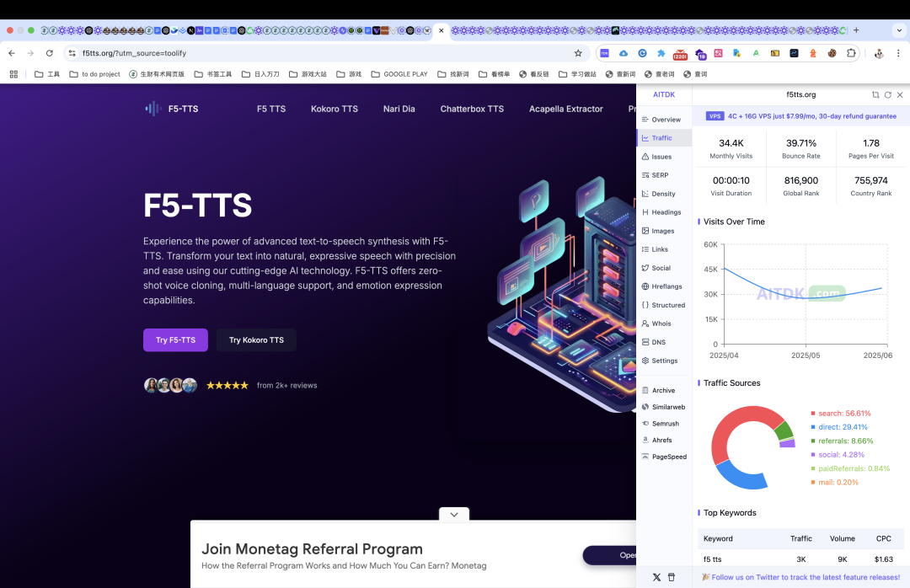Open the X Twitter icon at the panel bottom
The width and height of the screenshot is (910, 588).
(x=656, y=577)
